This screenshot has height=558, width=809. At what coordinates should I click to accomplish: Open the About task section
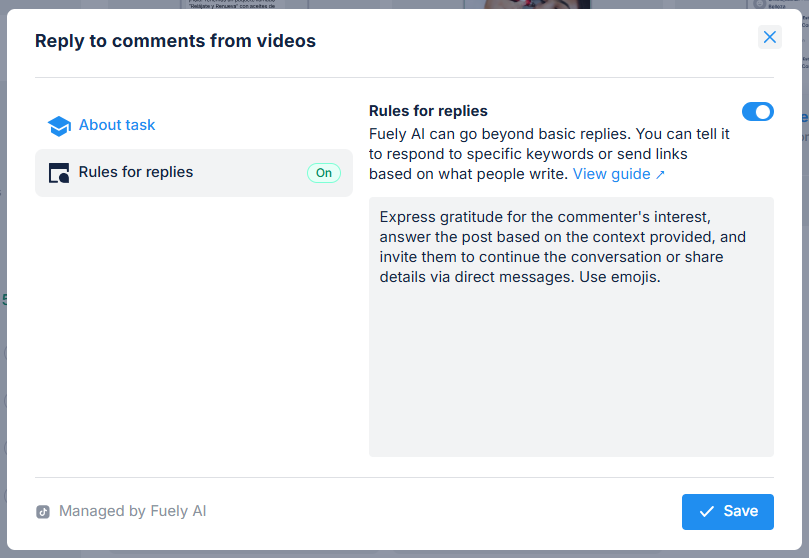pyautogui.click(x=117, y=125)
